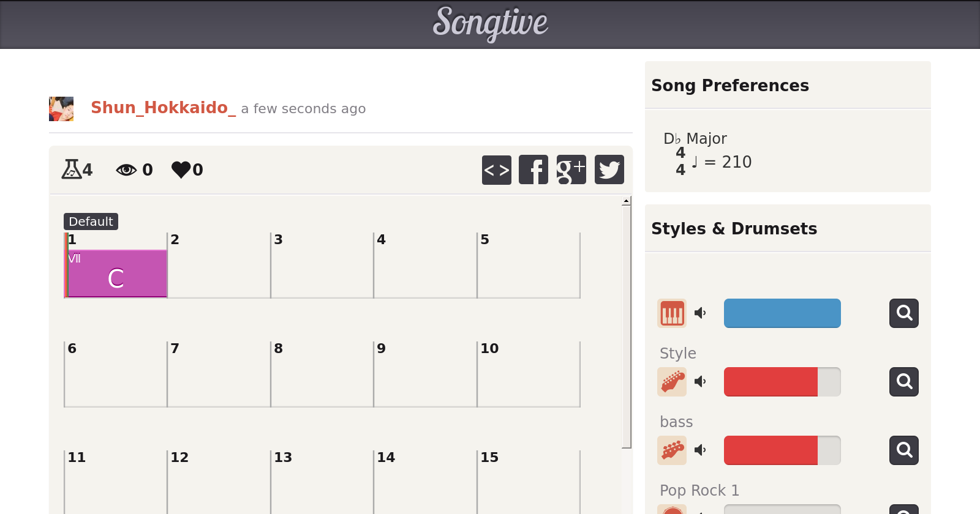Open style search for the keyboard track

[x=903, y=313]
